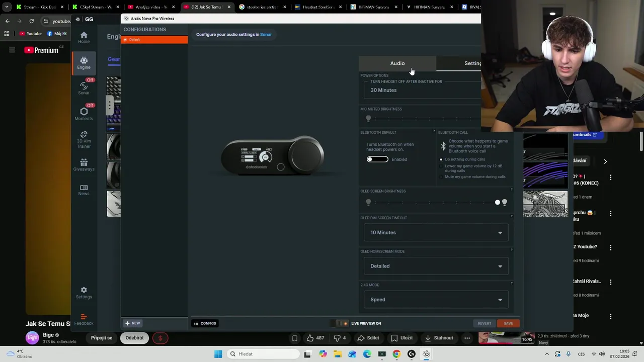Select Mute my game volume during calls
The image size is (644, 362).
[441, 176]
